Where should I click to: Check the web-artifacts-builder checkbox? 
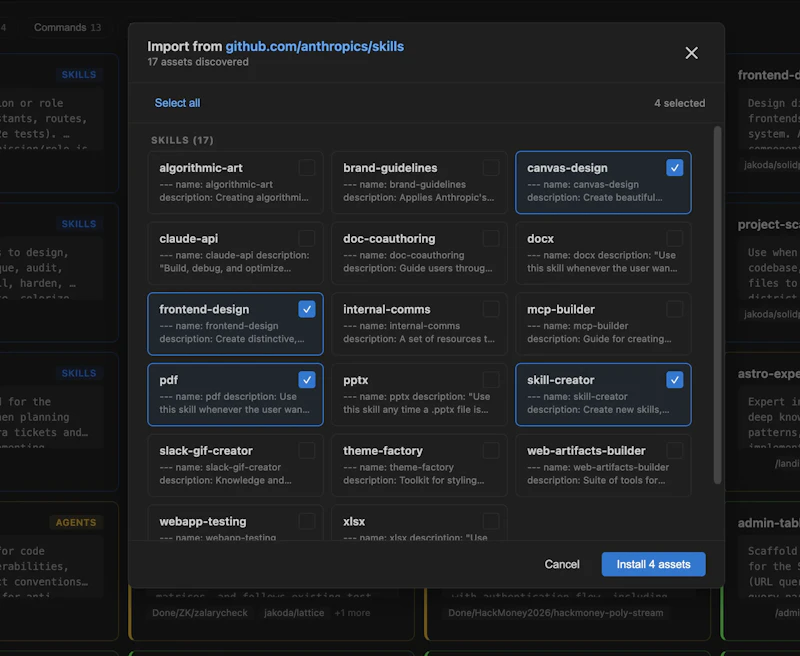(x=674, y=450)
